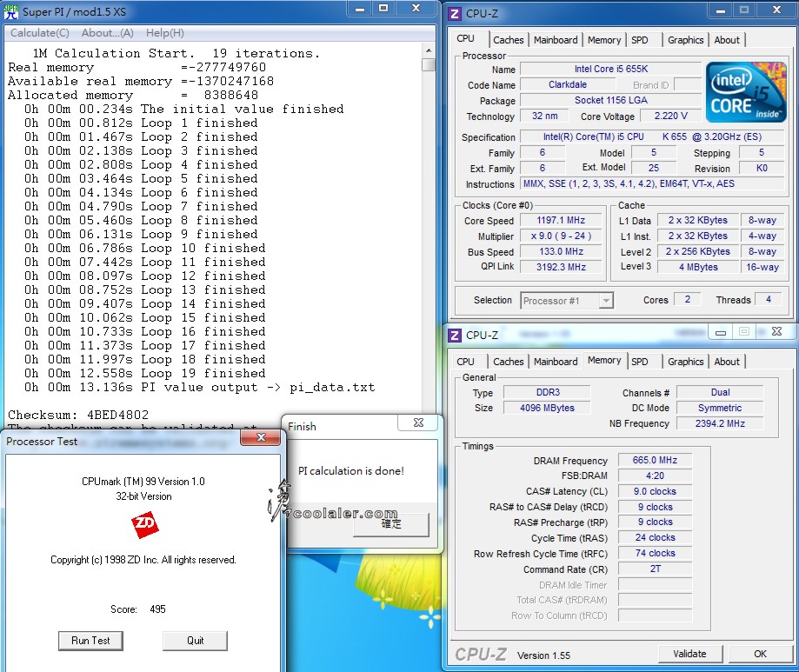This screenshot has height=672, width=799.
Task: Switch to Mainboard tab in upper CPU-Z window
Action: coord(556,40)
